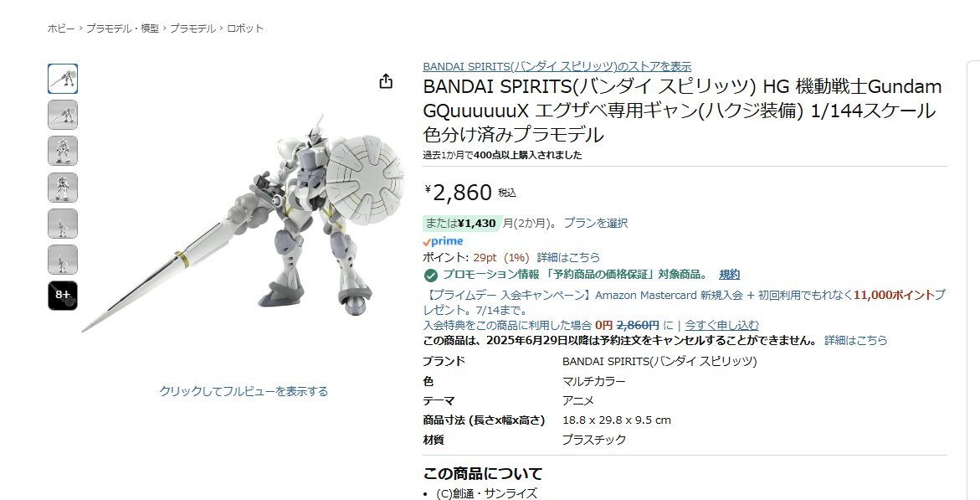Open the 8+ more images thumbnail
The image size is (980, 500).
(x=63, y=296)
